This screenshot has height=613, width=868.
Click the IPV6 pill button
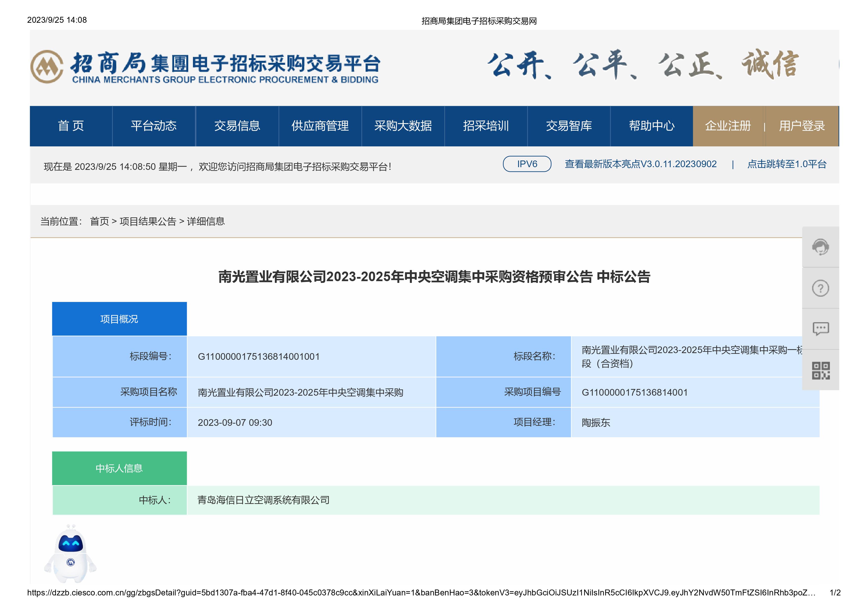tap(527, 164)
